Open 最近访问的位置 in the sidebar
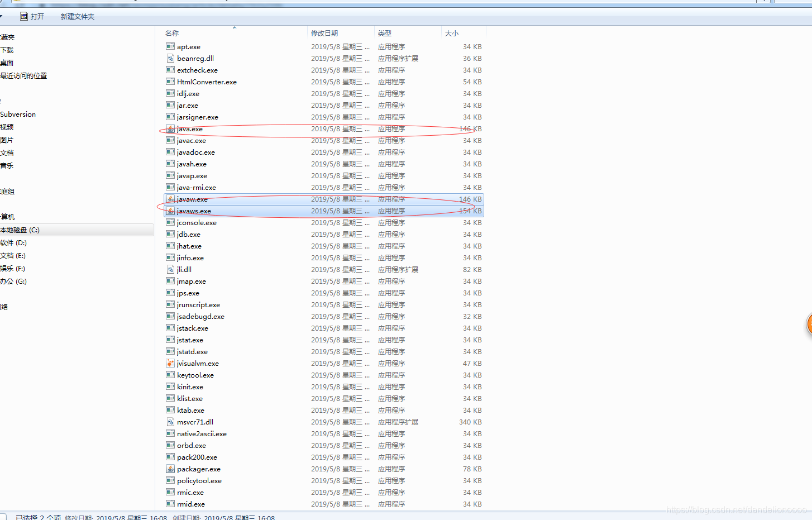Screen dimensions: 812x520 23,76
